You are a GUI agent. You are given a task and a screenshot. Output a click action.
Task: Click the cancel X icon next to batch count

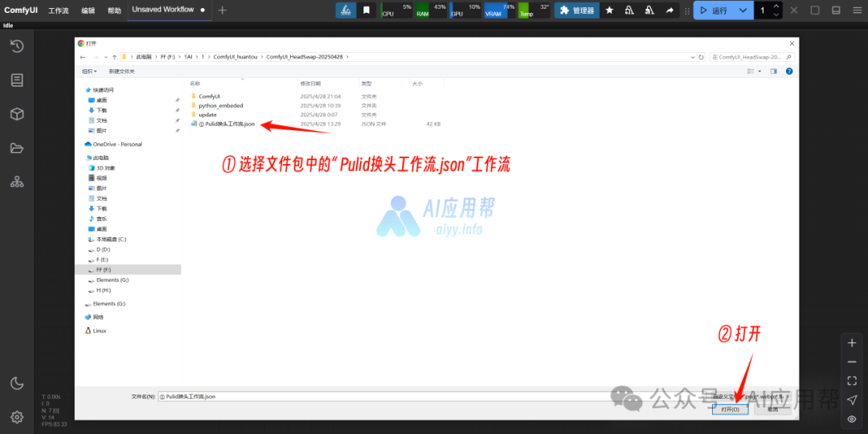(x=794, y=10)
